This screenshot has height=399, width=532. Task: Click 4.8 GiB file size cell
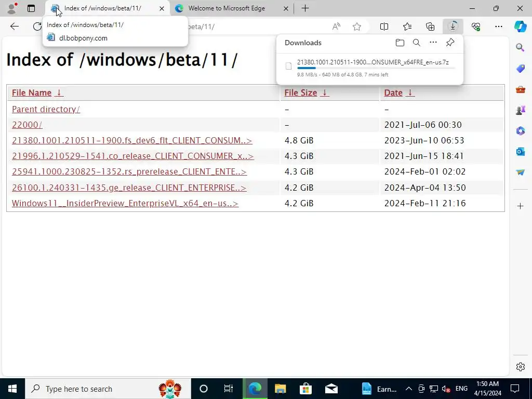(299, 140)
